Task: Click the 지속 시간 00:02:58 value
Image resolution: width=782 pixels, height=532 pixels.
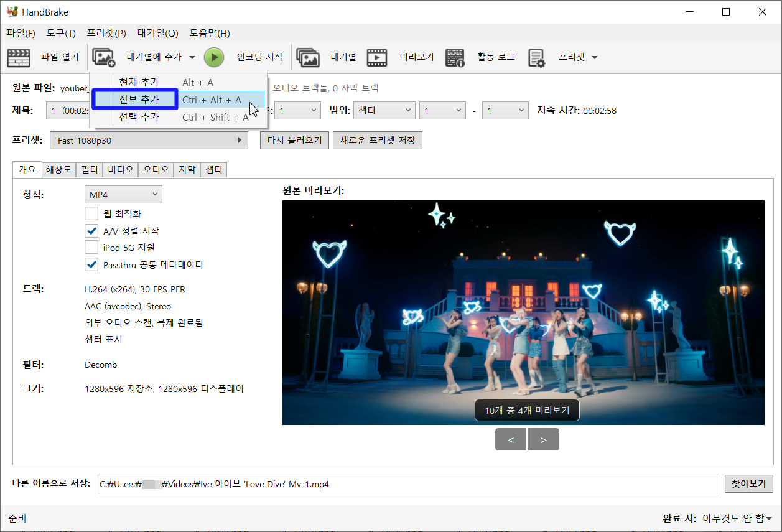Action: (600, 111)
